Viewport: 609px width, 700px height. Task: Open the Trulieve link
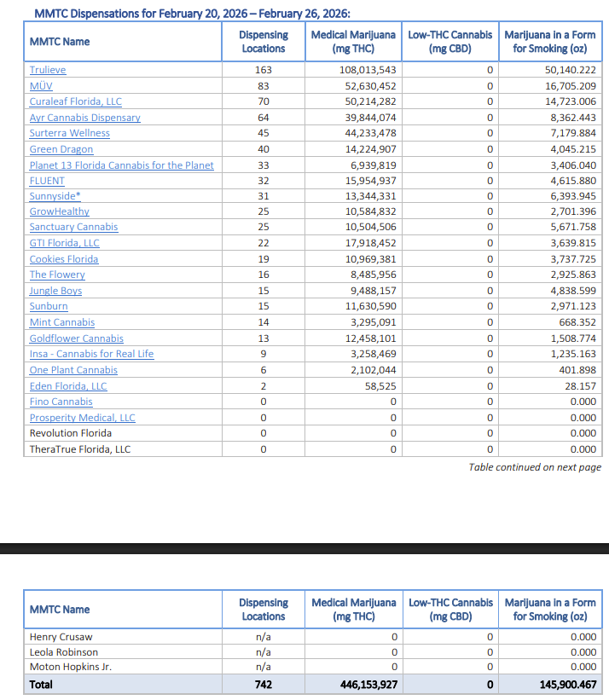coord(48,70)
